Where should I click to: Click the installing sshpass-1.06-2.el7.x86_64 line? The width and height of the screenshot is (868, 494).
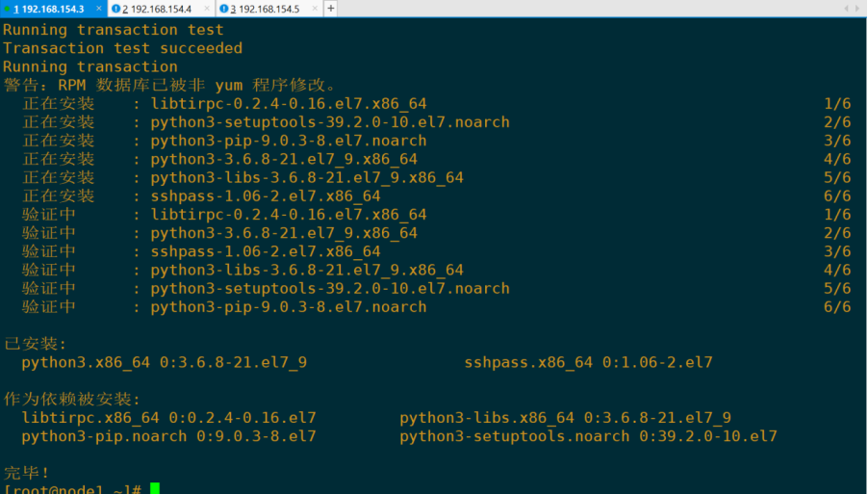click(x=436, y=196)
